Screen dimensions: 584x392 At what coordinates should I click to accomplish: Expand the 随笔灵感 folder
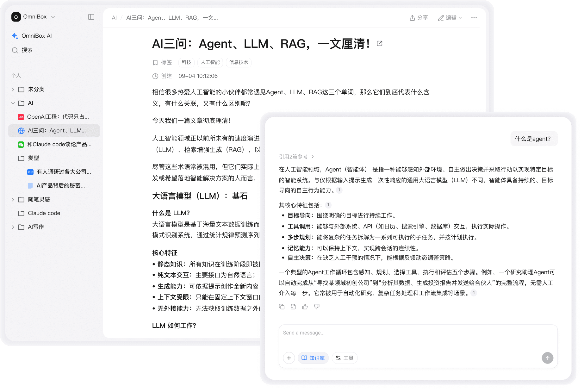coord(13,200)
